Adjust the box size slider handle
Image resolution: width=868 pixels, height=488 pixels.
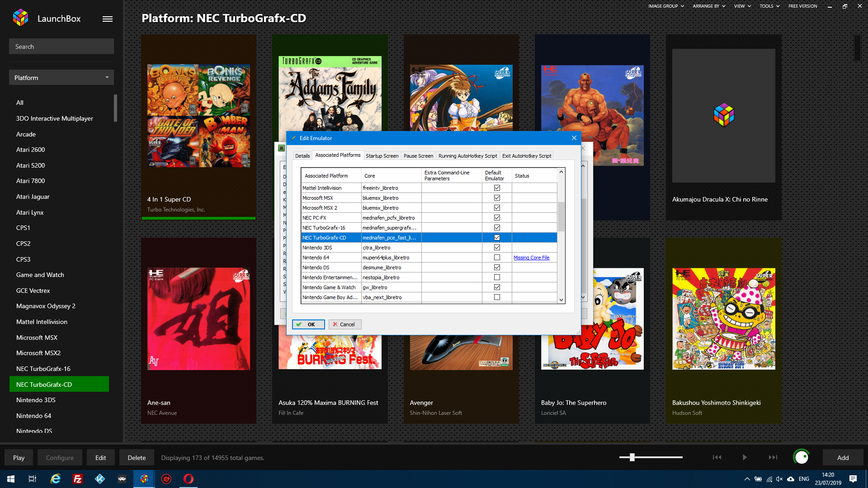632,457
